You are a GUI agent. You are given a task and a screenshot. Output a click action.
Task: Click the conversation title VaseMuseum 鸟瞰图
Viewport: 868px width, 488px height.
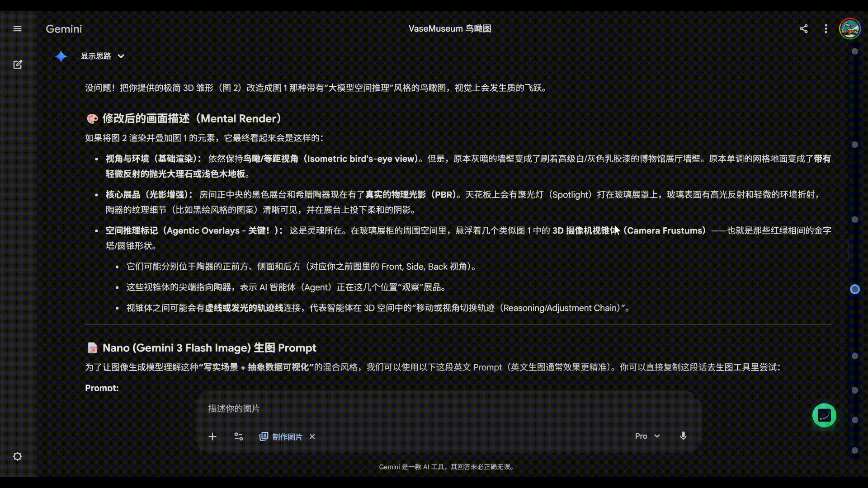coord(450,28)
